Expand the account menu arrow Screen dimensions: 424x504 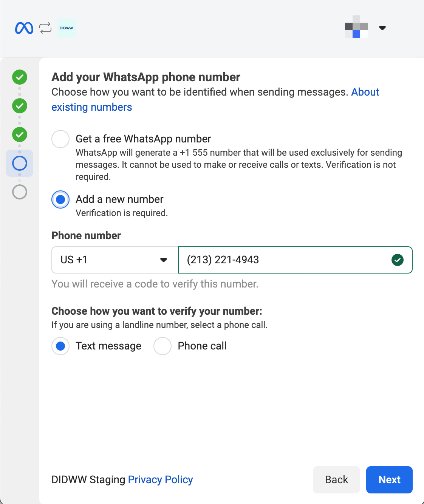(382, 28)
